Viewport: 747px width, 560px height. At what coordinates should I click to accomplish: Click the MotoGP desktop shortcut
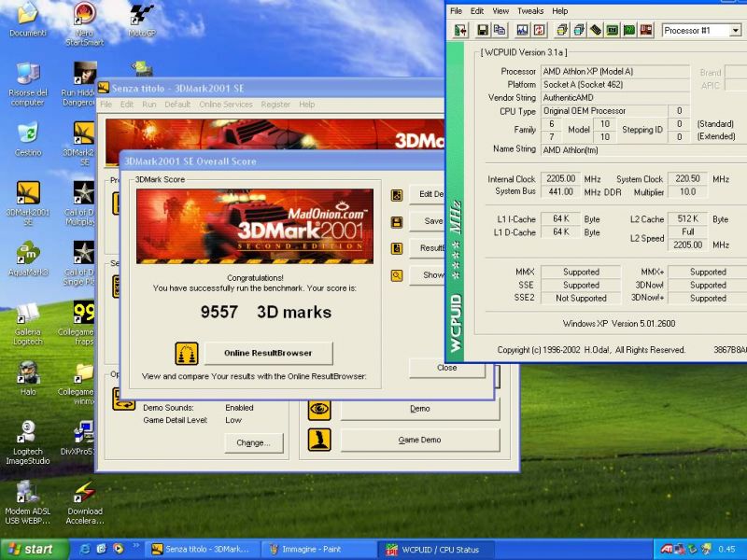pos(142,20)
